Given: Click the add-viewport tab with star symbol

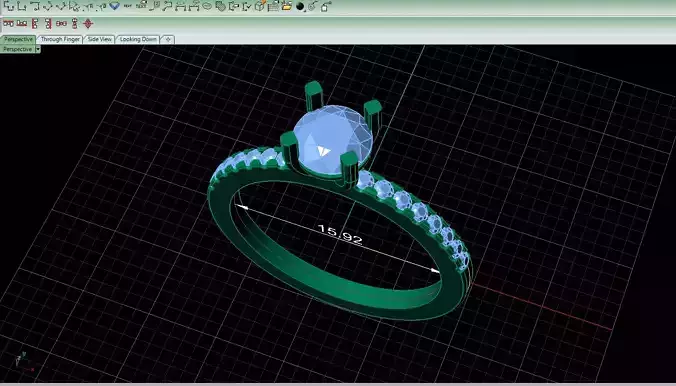Looking at the screenshot, I should tap(168, 39).
